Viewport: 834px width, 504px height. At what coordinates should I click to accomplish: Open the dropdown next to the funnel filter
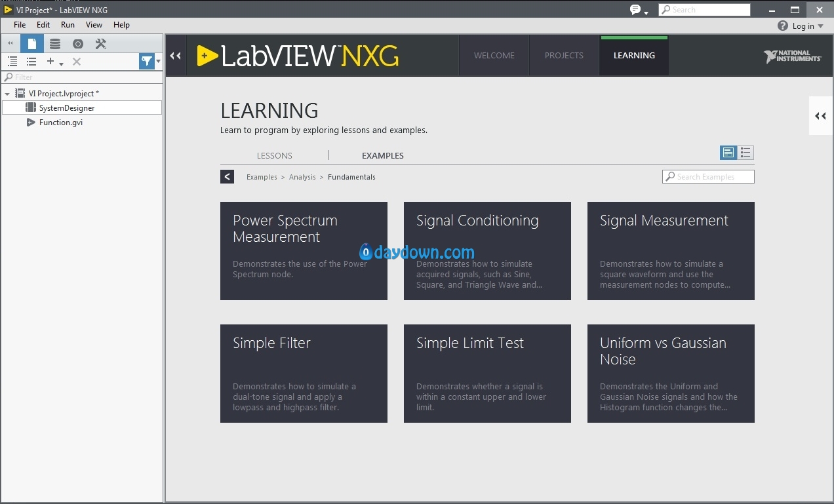(158, 61)
